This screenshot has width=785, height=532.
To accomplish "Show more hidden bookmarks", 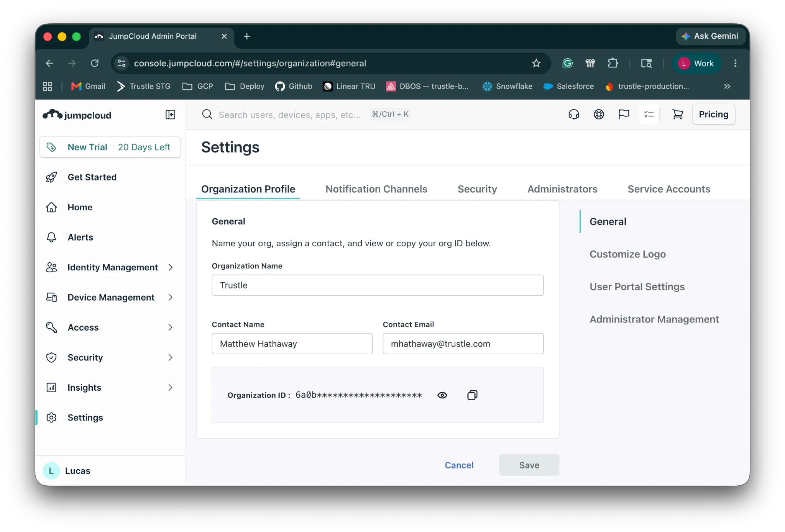I will (727, 86).
